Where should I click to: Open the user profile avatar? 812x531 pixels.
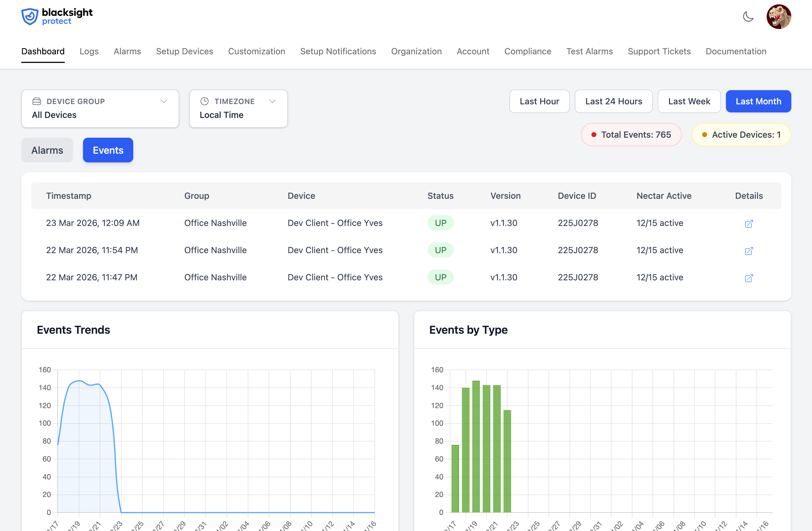click(x=779, y=16)
